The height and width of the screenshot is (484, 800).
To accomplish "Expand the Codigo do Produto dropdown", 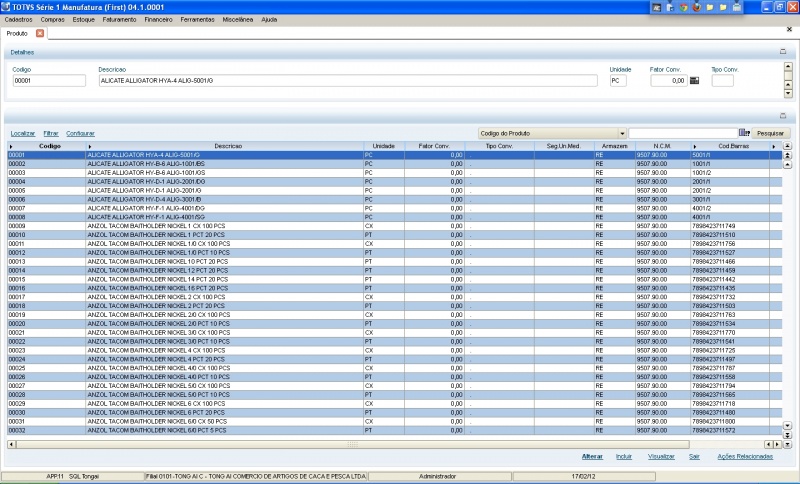I will pos(622,132).
